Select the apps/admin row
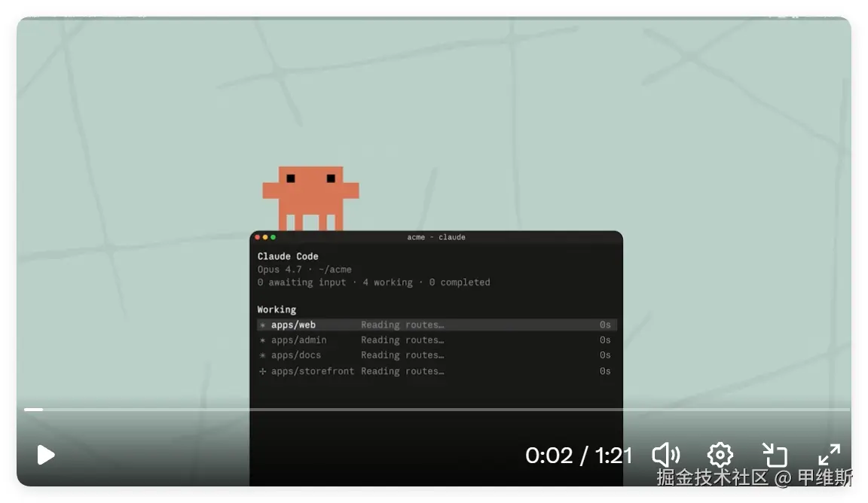868x503 pixels. [x=436, y=340]
